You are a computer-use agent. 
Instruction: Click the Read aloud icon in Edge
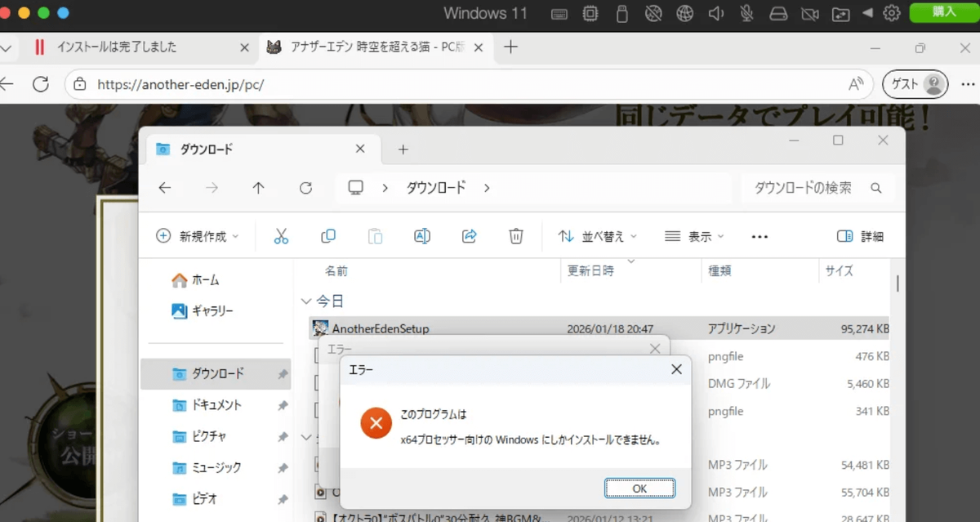[856, 83]
